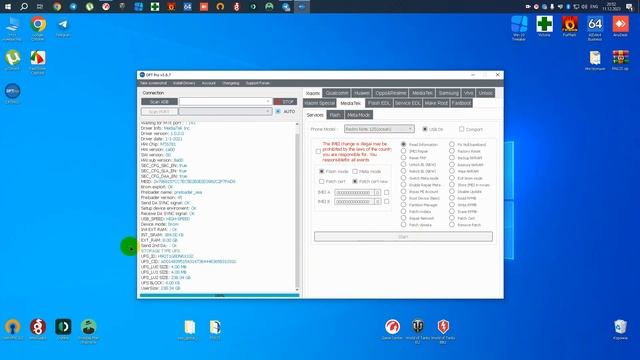Open the FastStone Capture desktop icon
The height and width of the screenshot is (360, 640).
[x=38, y=62]
